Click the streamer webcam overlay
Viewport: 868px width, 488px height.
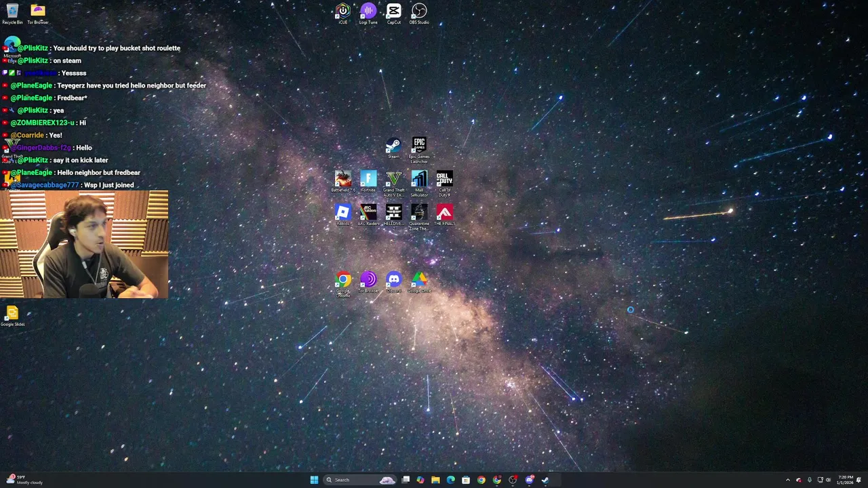84,244
